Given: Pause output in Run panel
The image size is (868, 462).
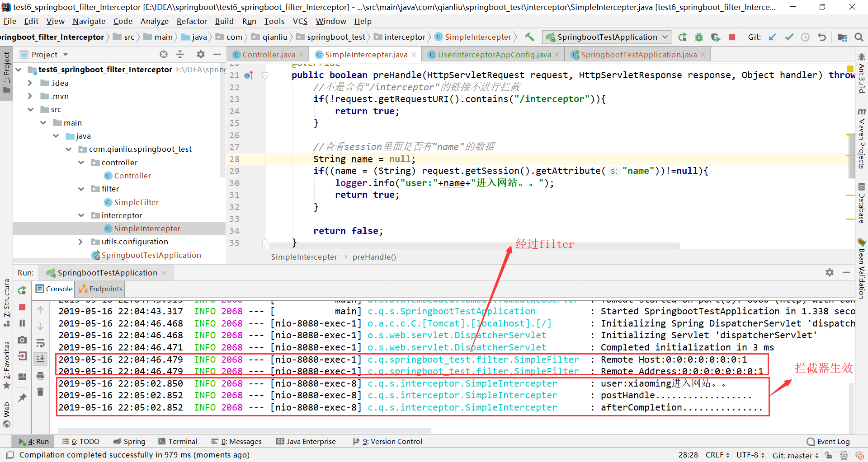Looking at the screenshot, I should [22, 323].
